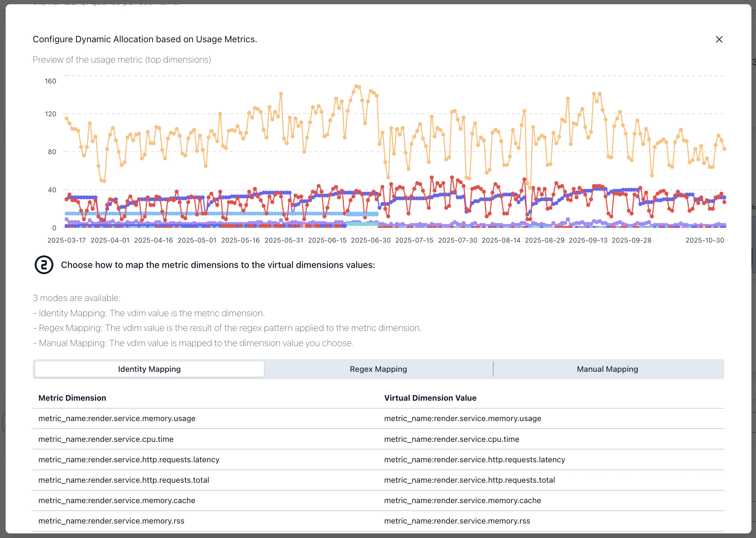Open the Manual Mapping tab

point(607,369)
